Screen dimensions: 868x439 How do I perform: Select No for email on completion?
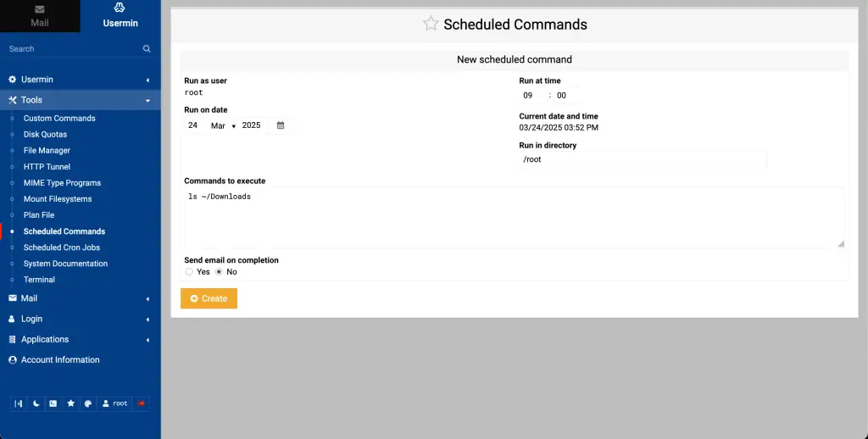coord(220,272)
